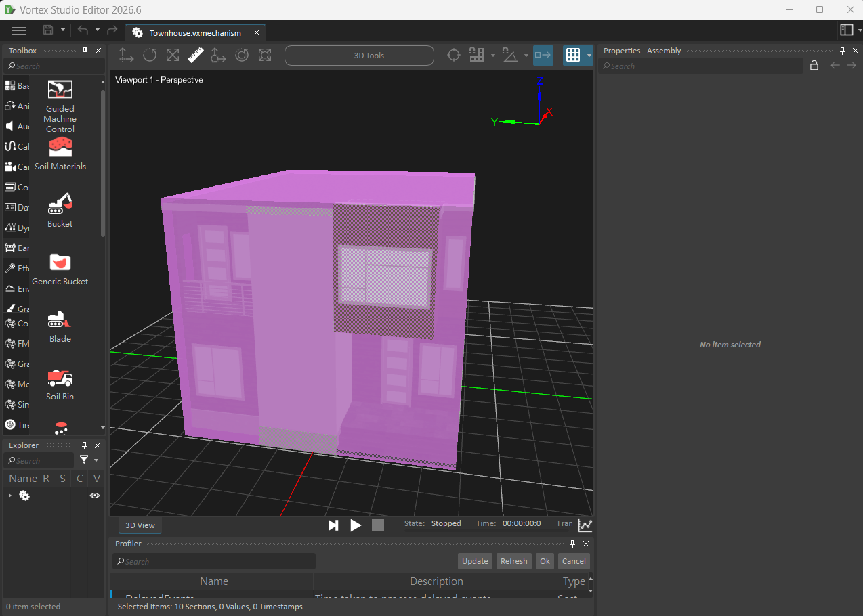Click the Update button in Profiler

475,561
